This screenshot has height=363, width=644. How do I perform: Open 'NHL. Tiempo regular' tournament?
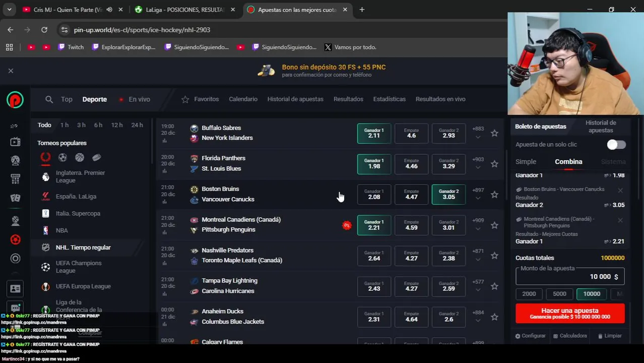[x=83, y=248]
